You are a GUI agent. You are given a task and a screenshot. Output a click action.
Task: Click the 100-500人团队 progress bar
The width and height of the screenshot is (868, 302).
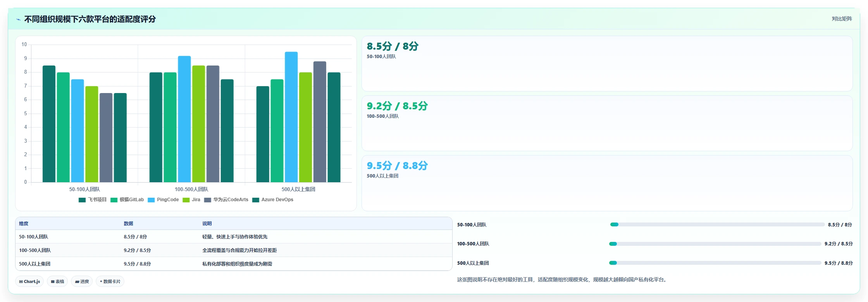pos(715,244)
